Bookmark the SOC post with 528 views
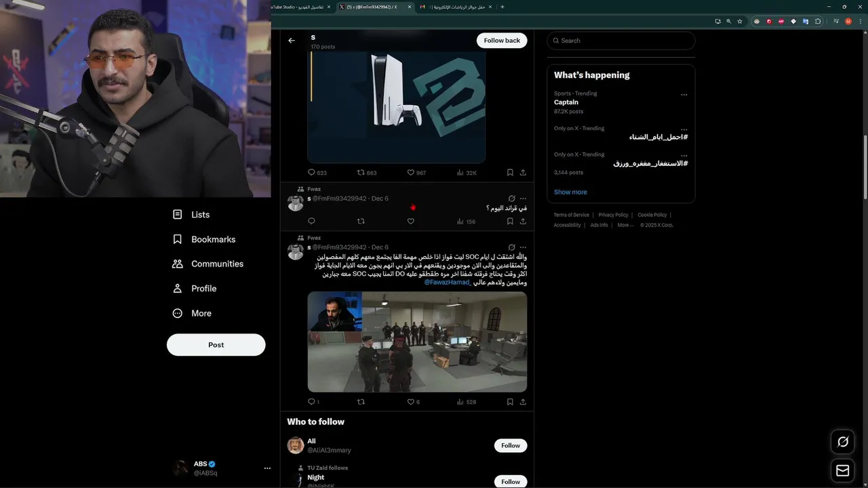 click(x=510, y=402)
